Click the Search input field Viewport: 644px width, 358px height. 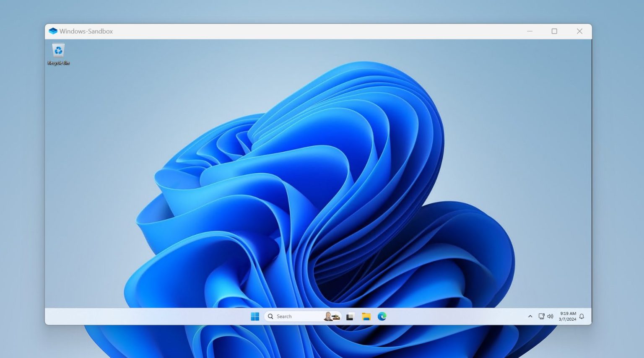[293, 316]
